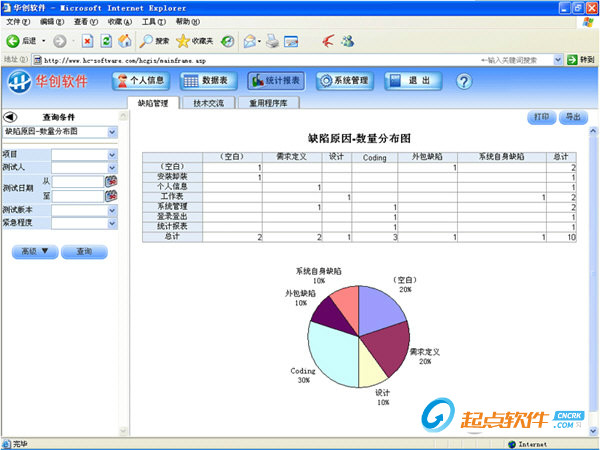Click the 打印 button
600x450 pixels.
[x=541, y=117]
